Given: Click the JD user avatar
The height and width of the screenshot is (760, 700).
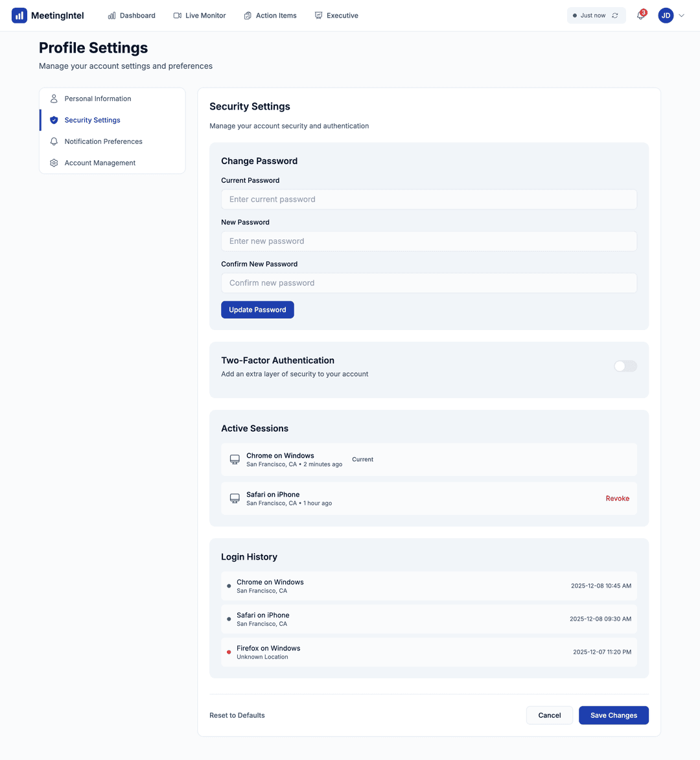Looking at the screenshot, I should point(666,16).
